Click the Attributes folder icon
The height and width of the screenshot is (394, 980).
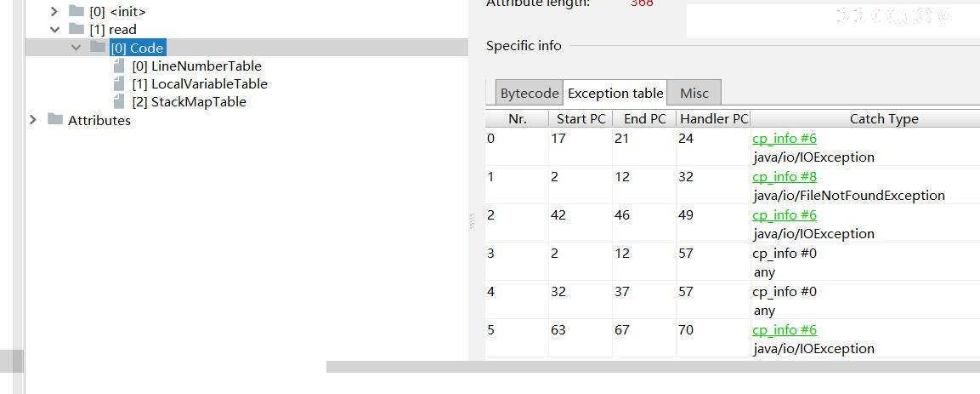[55, 119]
